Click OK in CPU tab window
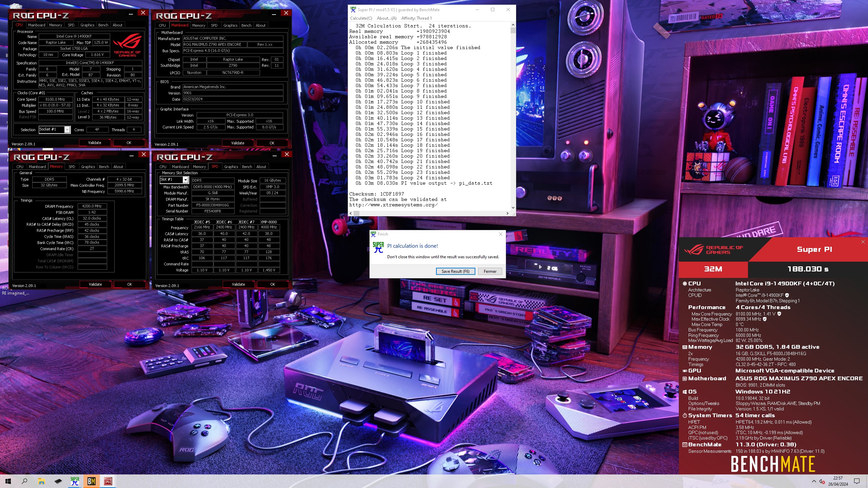 [129, 143]
